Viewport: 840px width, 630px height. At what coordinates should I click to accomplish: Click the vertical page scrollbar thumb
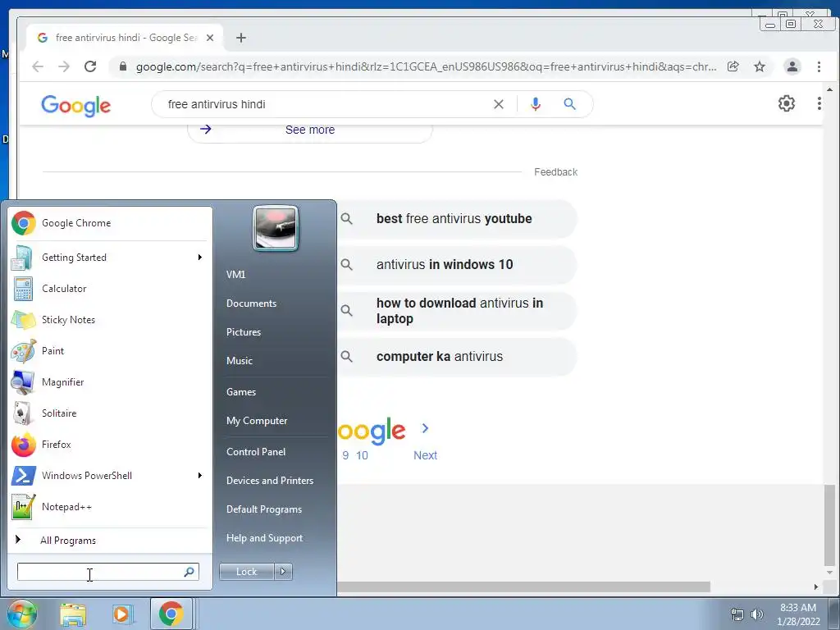829,525
